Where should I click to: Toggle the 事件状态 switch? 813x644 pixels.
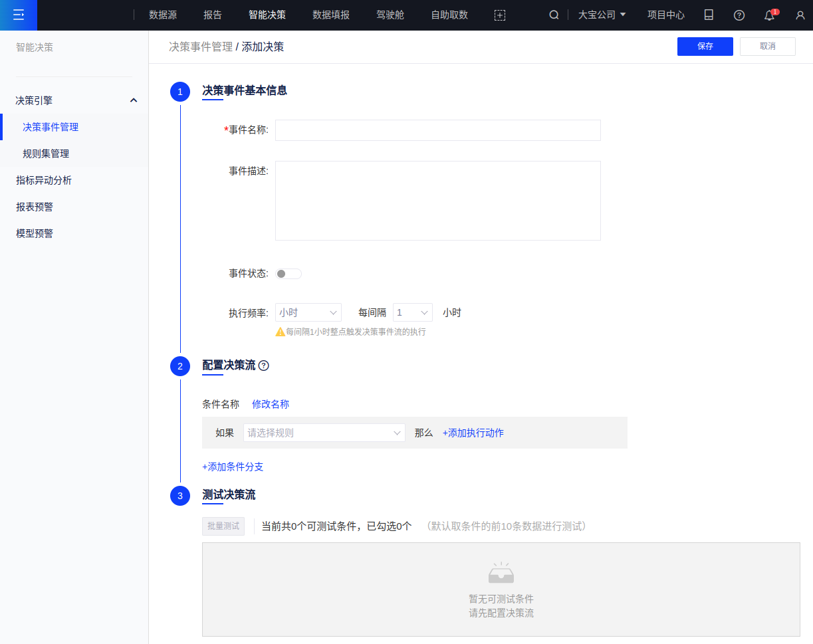click(289, 274)
